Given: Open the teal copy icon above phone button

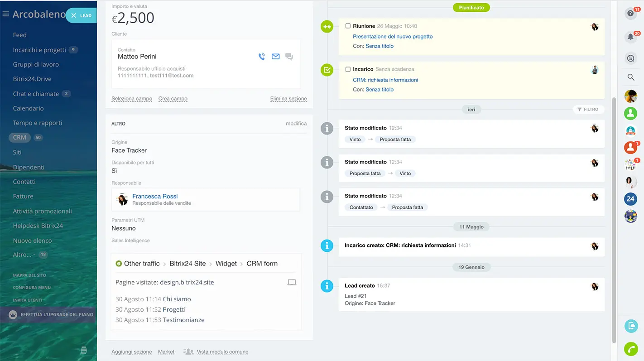Looking at the screenshot, I should [631, 326].
